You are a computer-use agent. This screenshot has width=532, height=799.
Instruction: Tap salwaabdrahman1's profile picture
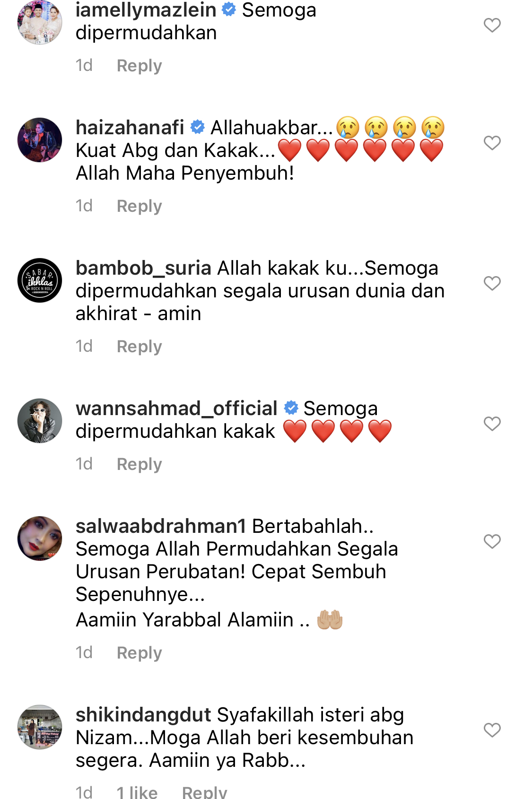tap(40, 538)
